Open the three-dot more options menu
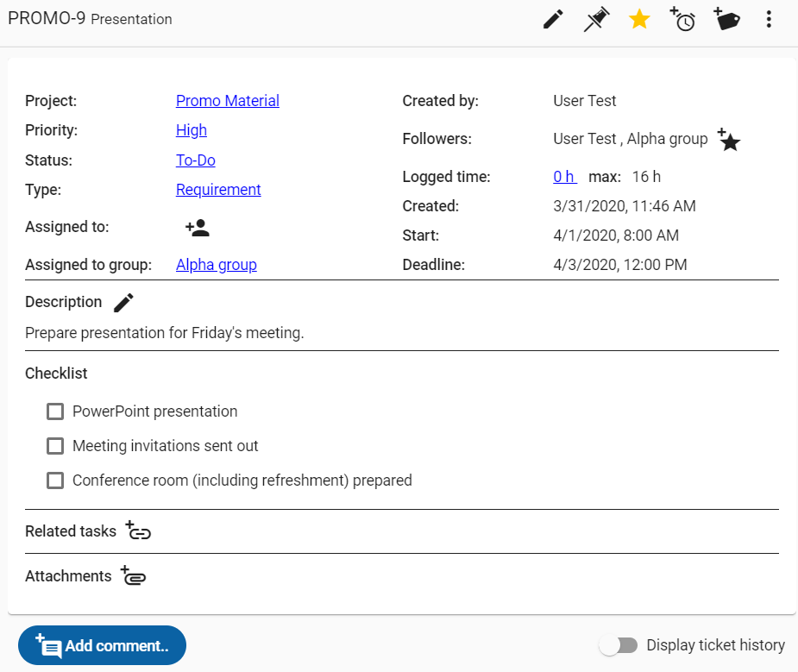The width and height of the screenshot is (798, 672). (x=769, y=19)
